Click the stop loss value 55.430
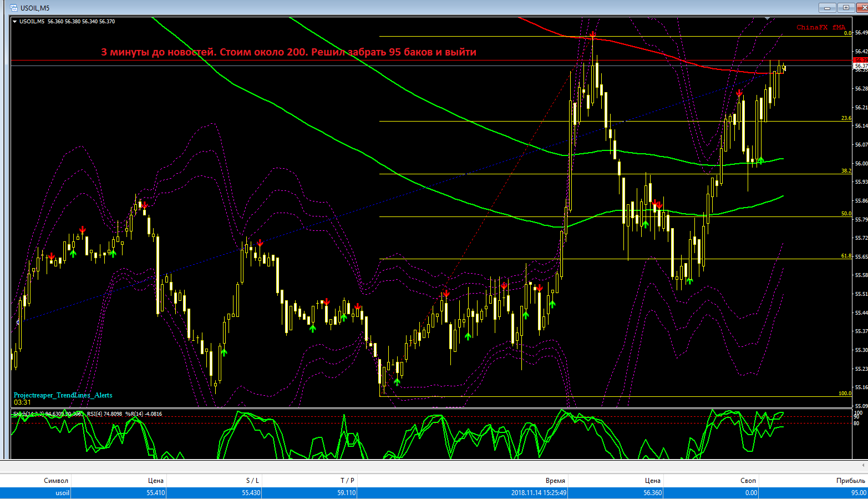The width and height of the screenshot is (868, 499). point(251,493)
